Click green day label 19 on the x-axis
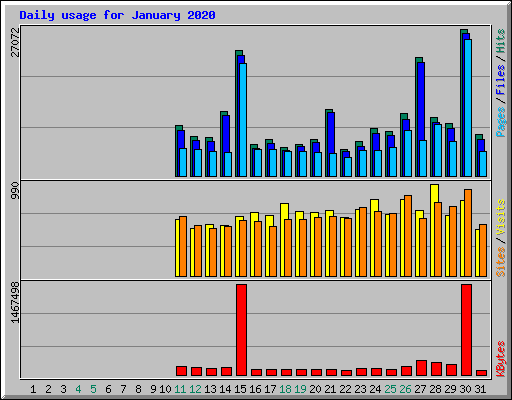The height and width of the screenshot is (400, 512). coord(300,389)
